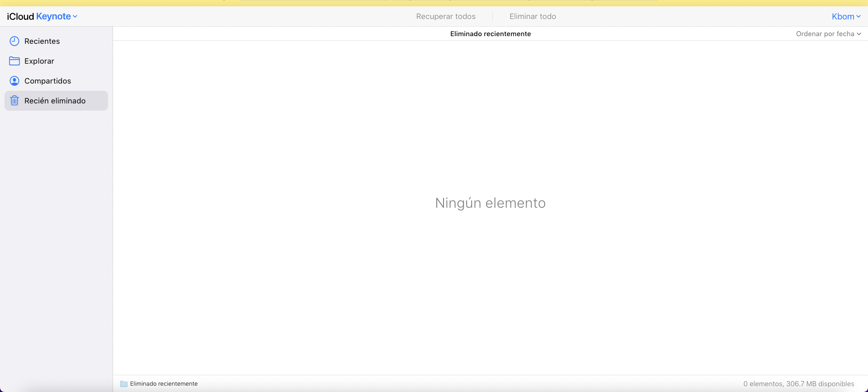
Task: Open the Kbom account menu
Action: pyautogui.click(x=843, y=17)
